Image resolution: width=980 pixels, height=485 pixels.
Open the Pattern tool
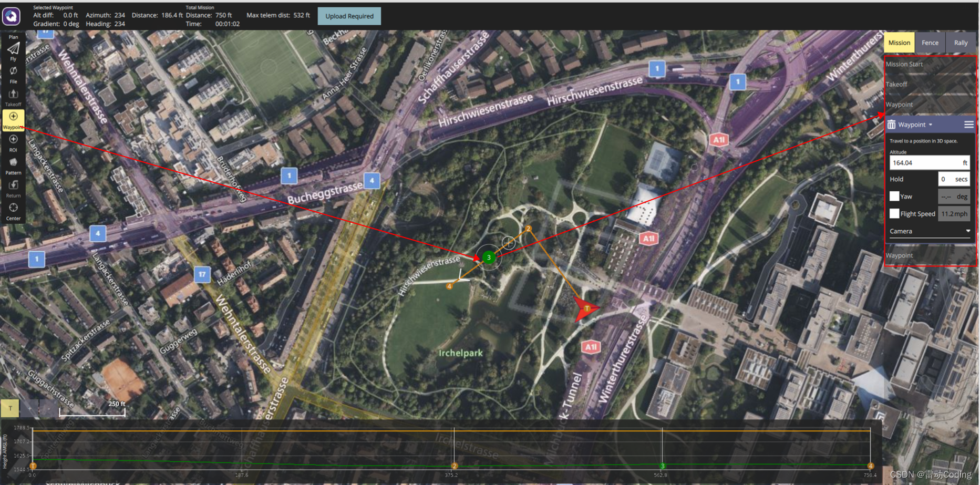pos(13,166)
